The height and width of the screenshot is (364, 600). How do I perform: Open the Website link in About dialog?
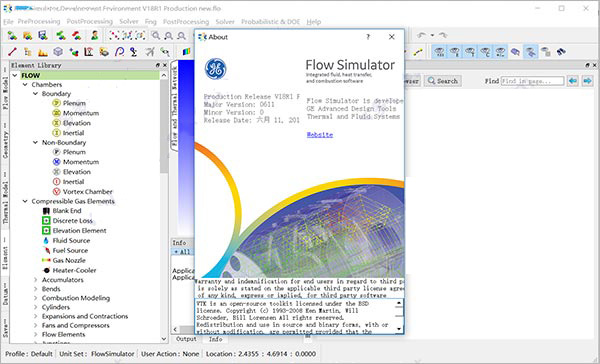click(320, 135)
